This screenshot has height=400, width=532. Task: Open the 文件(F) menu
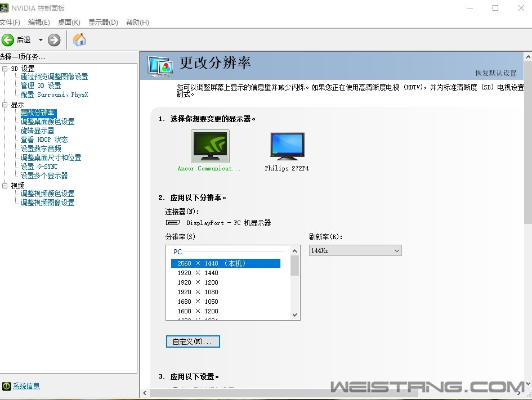coord(10,23)
